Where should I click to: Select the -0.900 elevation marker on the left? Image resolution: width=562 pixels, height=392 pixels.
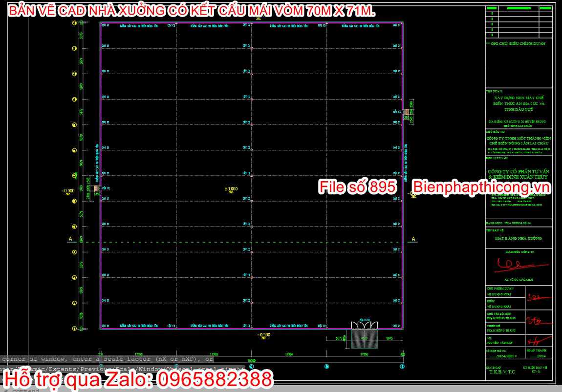(x=68, y=191)
